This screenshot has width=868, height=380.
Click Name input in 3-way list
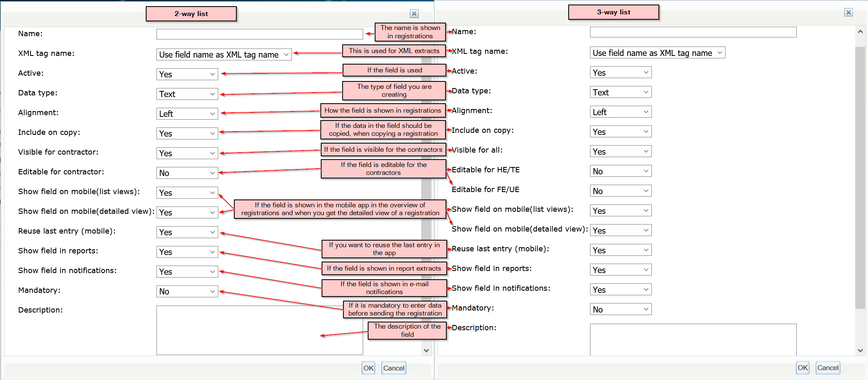(693, 32)
